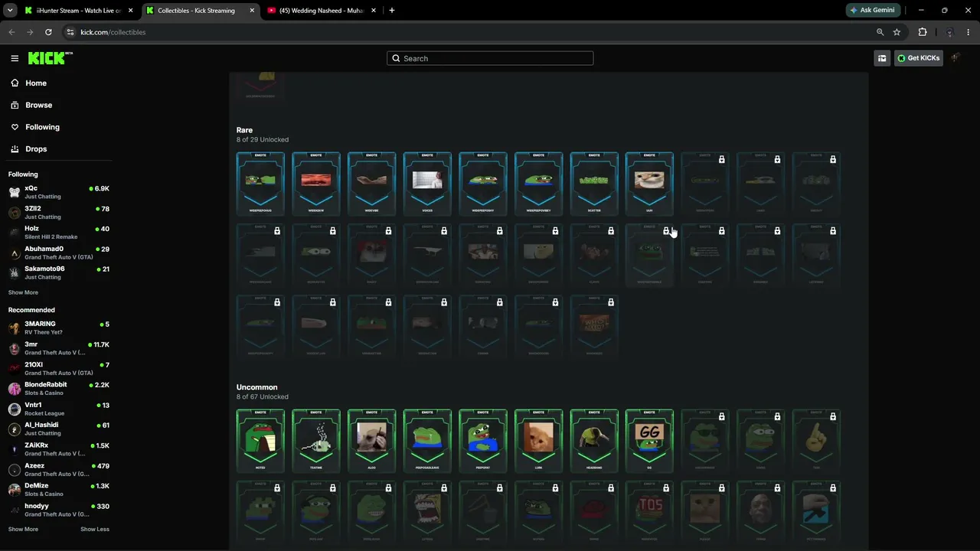Switch to the Wedding Nasheed YouTube tab
Screen dimensions: 980x551
tap(320, 11)
